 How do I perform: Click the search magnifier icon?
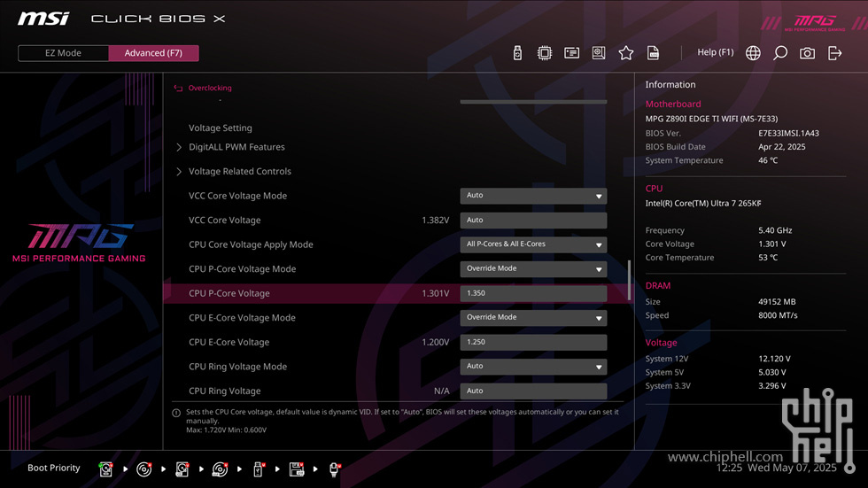click(x=780, y=52)
